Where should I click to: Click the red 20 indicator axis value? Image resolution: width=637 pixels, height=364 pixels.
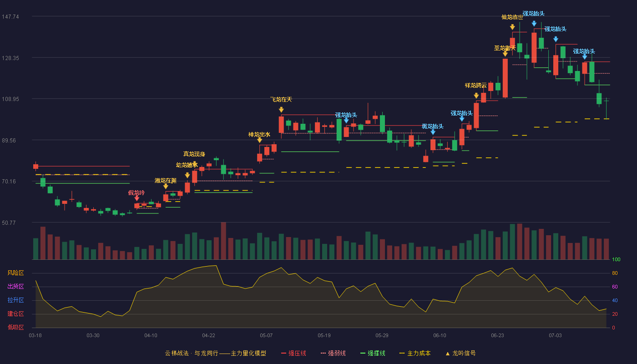tap(615, 314)
